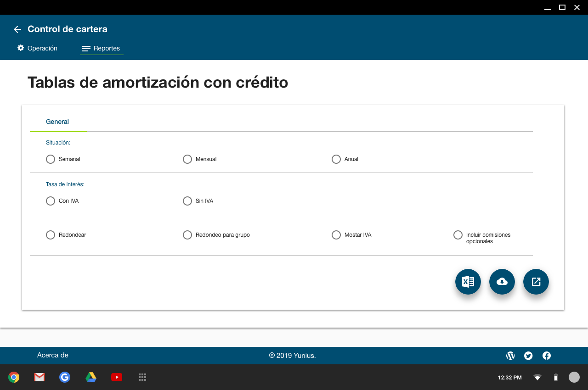Select the Anual radio button
588x390 pixels.
pyautogui.click(x=336, y=159)
